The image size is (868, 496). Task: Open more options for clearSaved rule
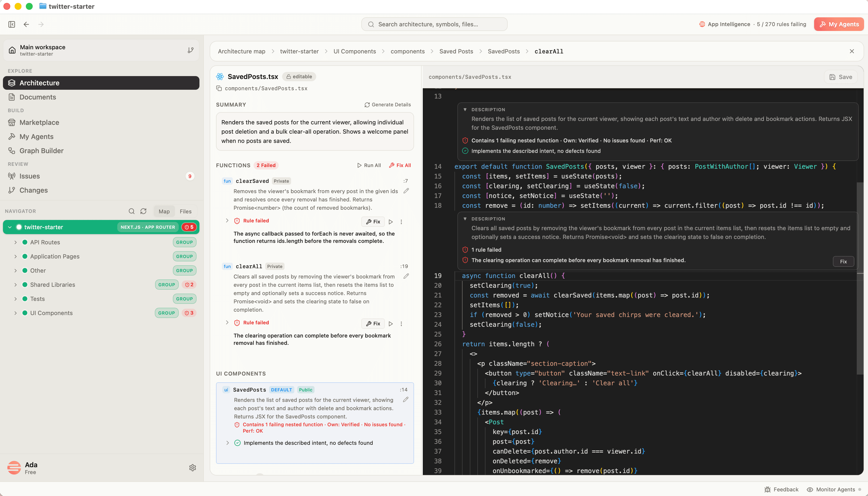click(401, 222)
